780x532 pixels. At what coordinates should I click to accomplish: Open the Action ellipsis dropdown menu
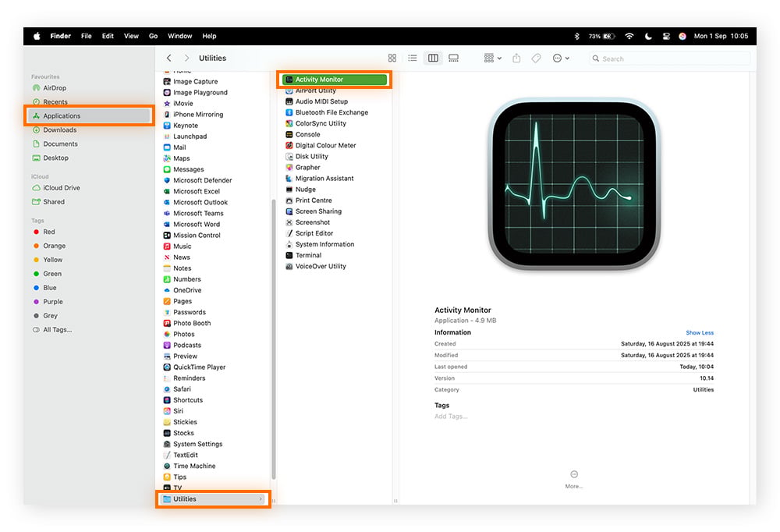click(561, 59)
